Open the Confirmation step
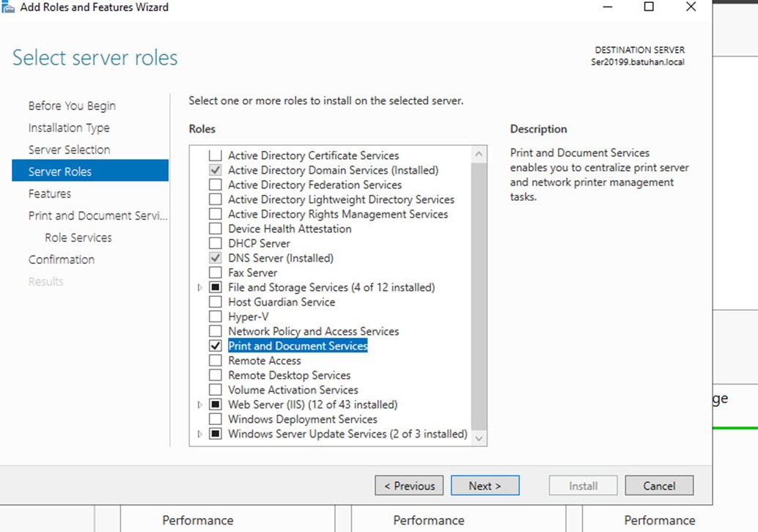Screen dimensions: 758x532 click(62, 259)
